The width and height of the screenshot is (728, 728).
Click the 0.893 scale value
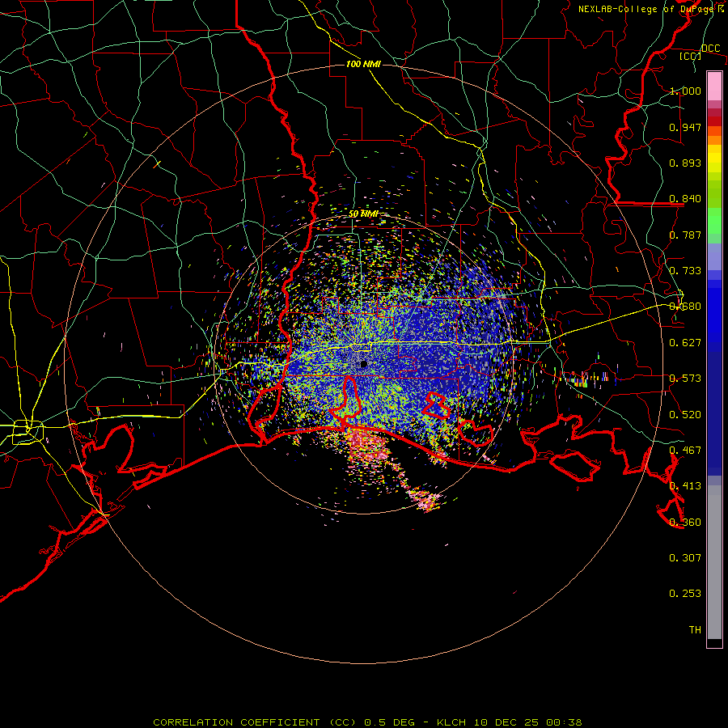pyautogui.click(x=685, y=163)
